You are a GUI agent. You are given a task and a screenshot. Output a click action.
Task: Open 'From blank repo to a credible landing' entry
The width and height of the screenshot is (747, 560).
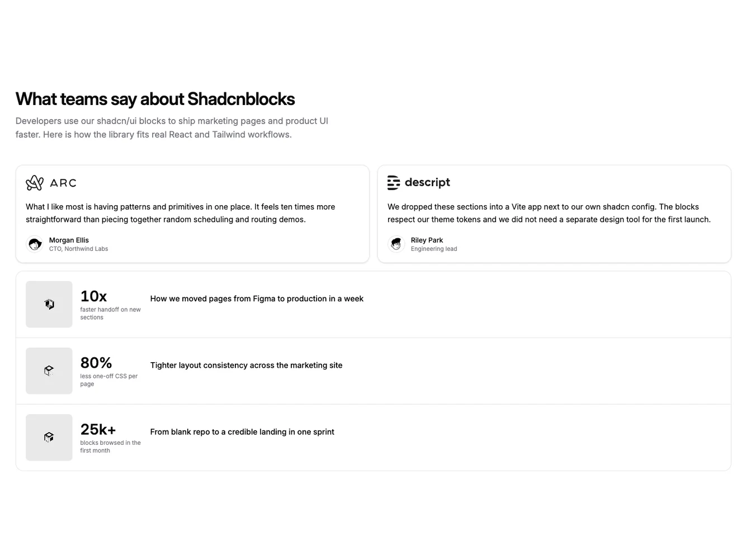[242, 431]
